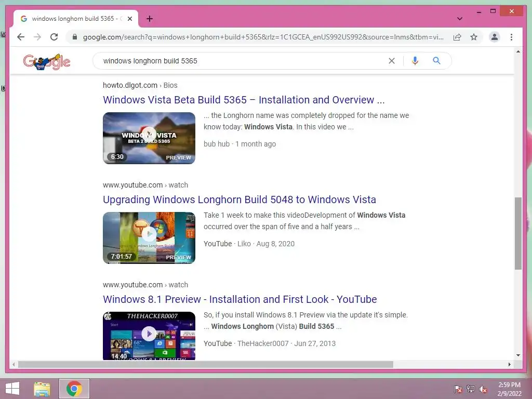This screenshot has height=399, width=532.
Task: Click the forward navigation arrow
Action: click(37, 37)
